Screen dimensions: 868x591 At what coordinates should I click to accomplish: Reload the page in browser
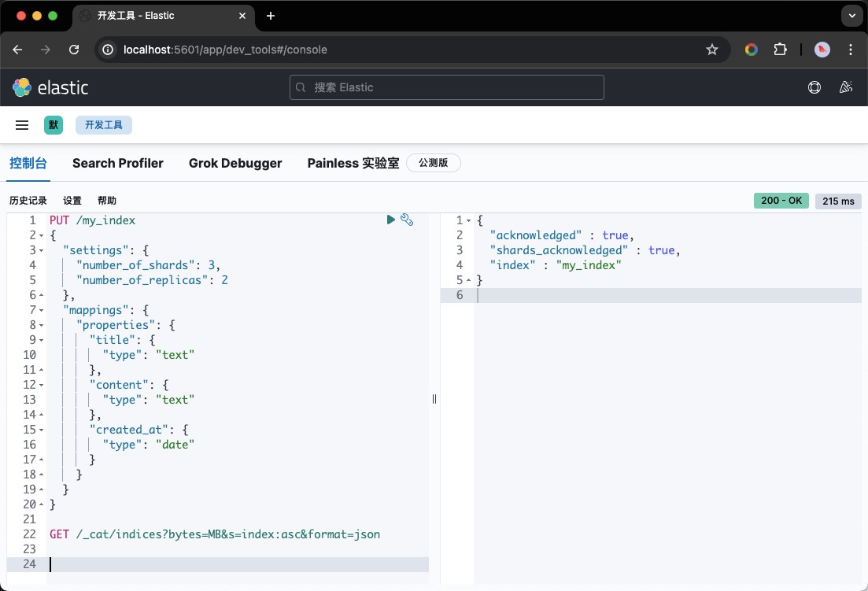click(74, 50)
